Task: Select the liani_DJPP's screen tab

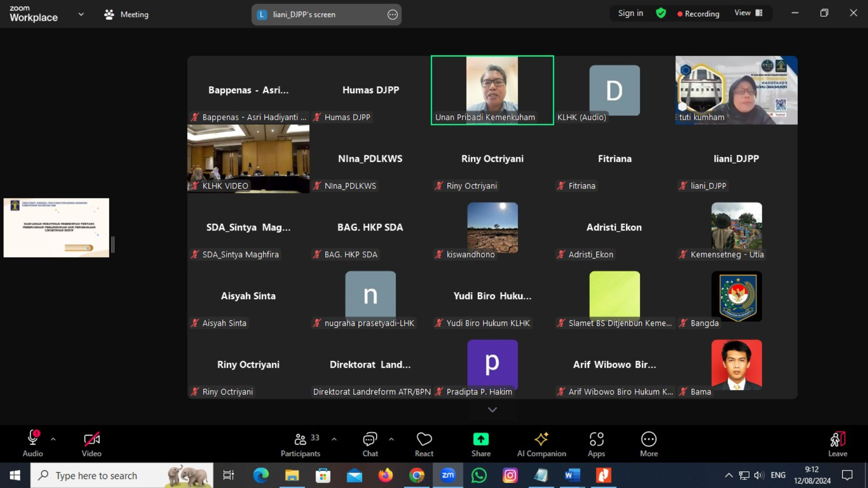Action: coord(326,14)
